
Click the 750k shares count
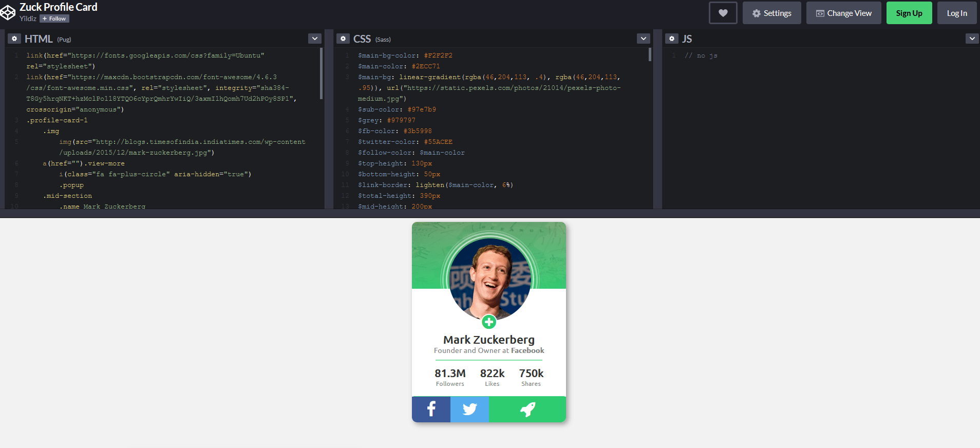(x=531, y=374)
